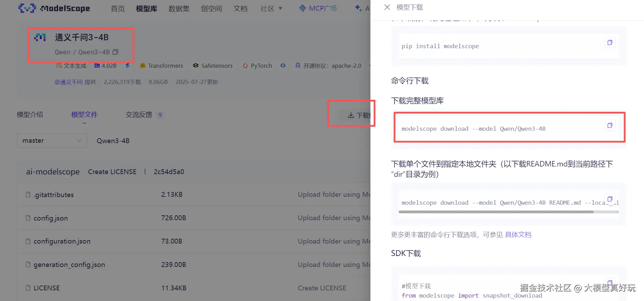
Task: Click the commit hash 2c54d5a0
Action: coord(169,172)
